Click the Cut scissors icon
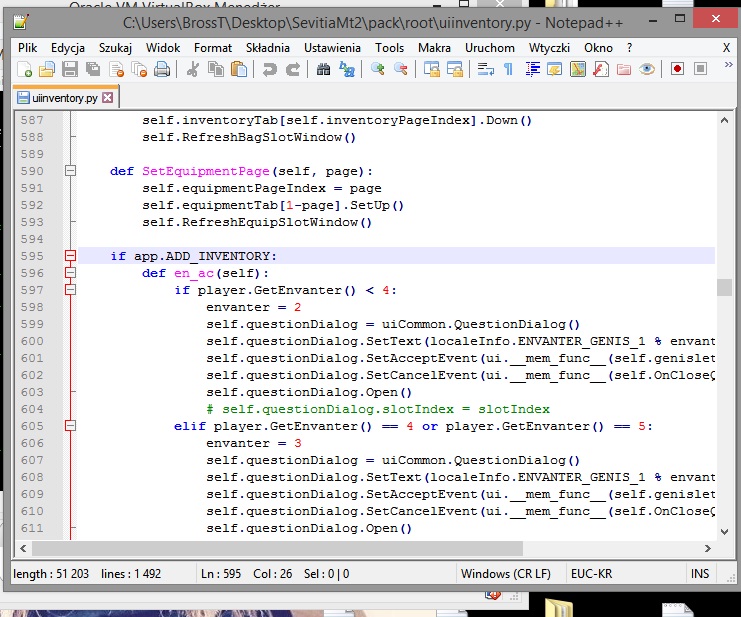The height and width of the screenshot is (617, 741). tap(192, 69)
